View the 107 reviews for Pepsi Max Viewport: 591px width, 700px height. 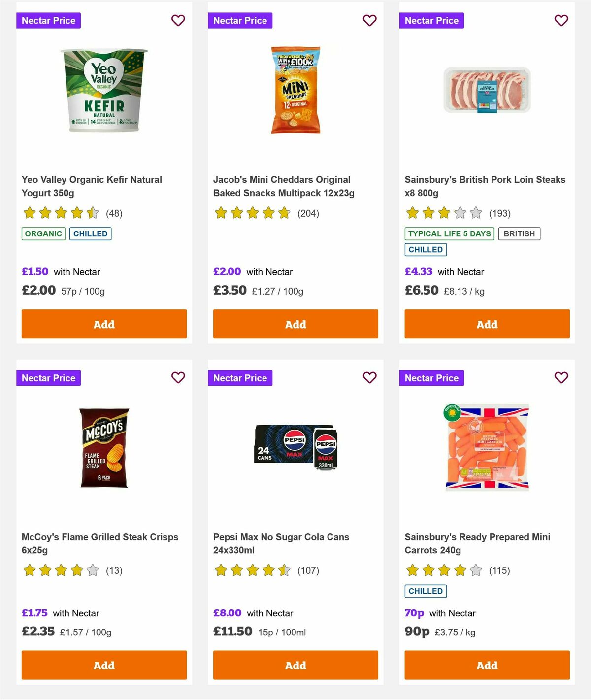click(308, 570)
